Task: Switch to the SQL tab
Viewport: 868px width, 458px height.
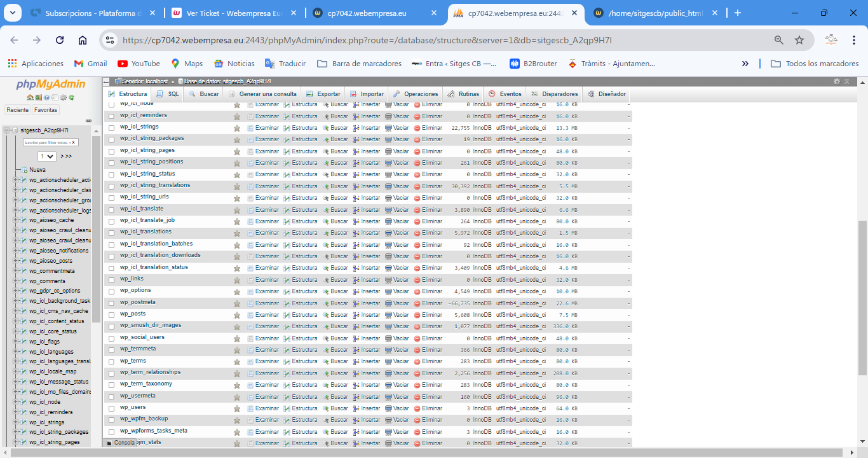Action: coord(168,94)
